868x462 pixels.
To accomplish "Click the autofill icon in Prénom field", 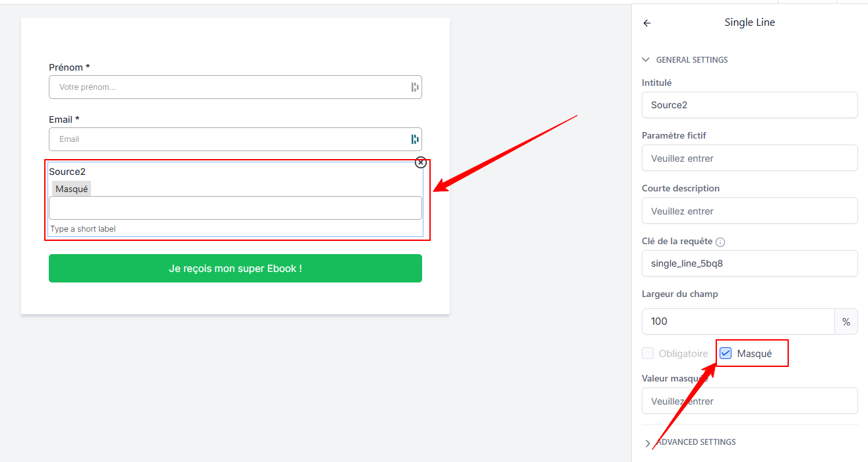I will click(x=415, y=87).
